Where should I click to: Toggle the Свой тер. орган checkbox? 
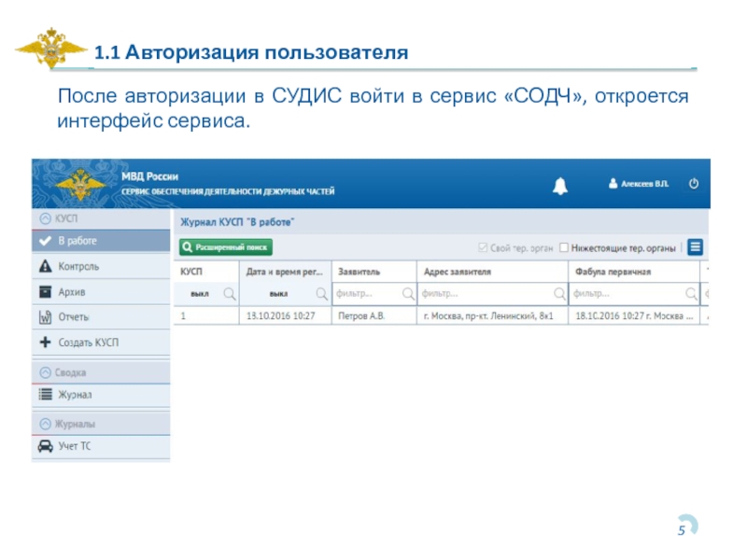[x=483, y=247]
